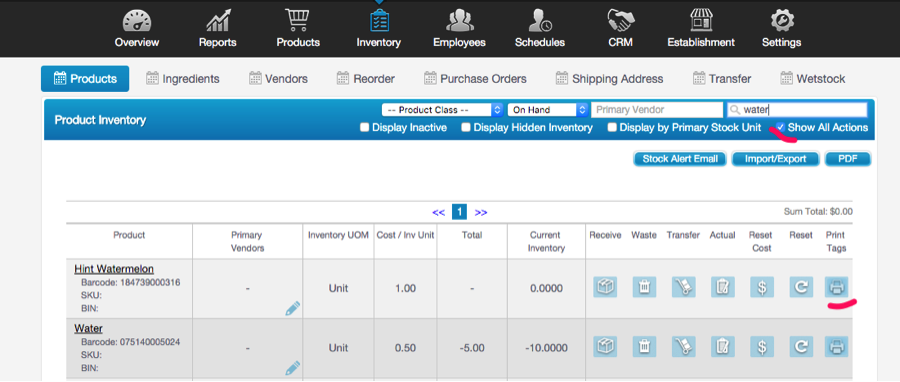Click Water's cost value 0.50
This screenshot has width=900, height=382.
pos(405,348)
